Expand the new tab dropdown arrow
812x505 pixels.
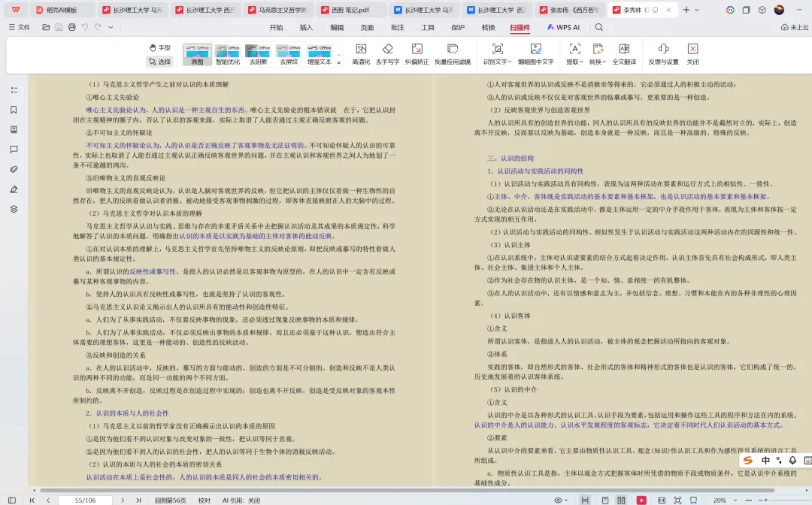click(x=696, y=10)
